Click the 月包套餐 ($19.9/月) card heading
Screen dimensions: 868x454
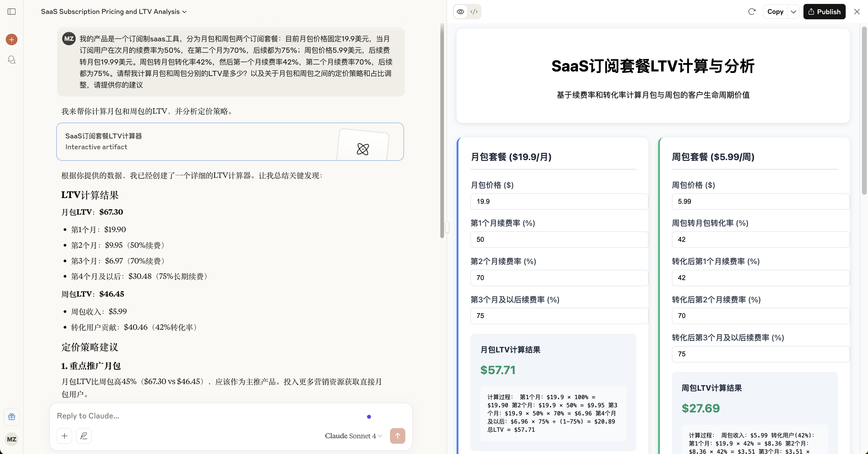click(511, 157)
